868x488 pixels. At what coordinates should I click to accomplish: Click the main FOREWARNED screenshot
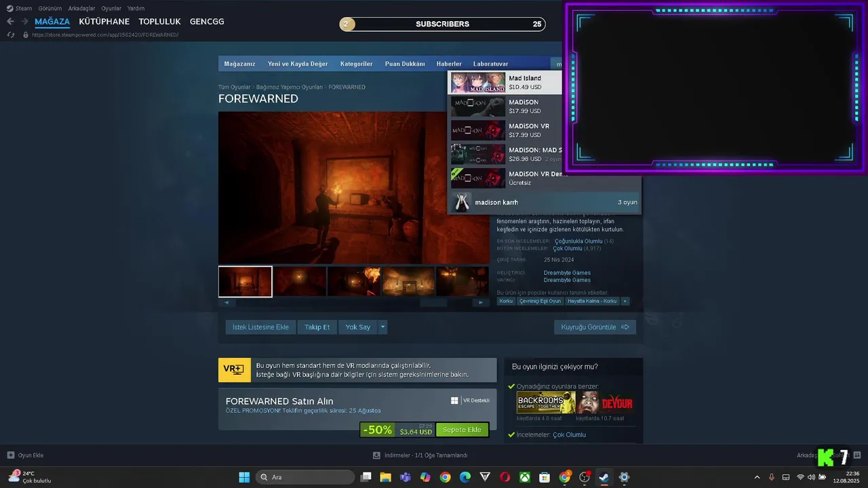tap(353, 187)
